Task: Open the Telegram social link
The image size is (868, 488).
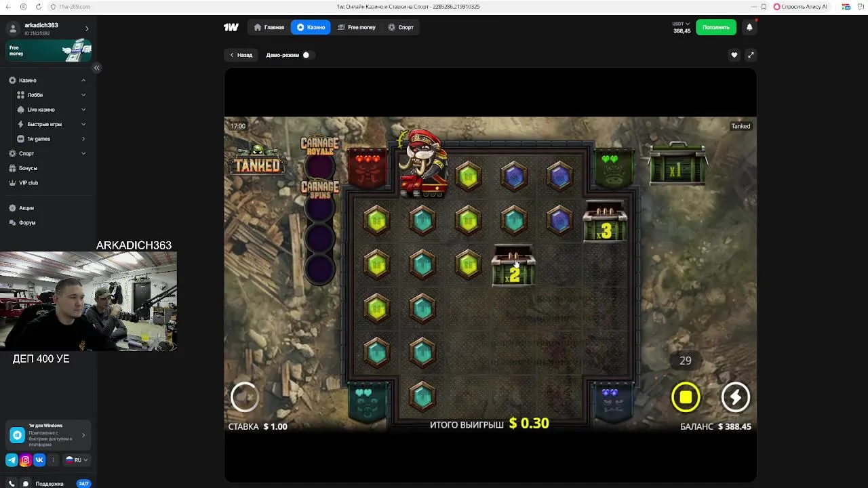Action: coord(12,460)
